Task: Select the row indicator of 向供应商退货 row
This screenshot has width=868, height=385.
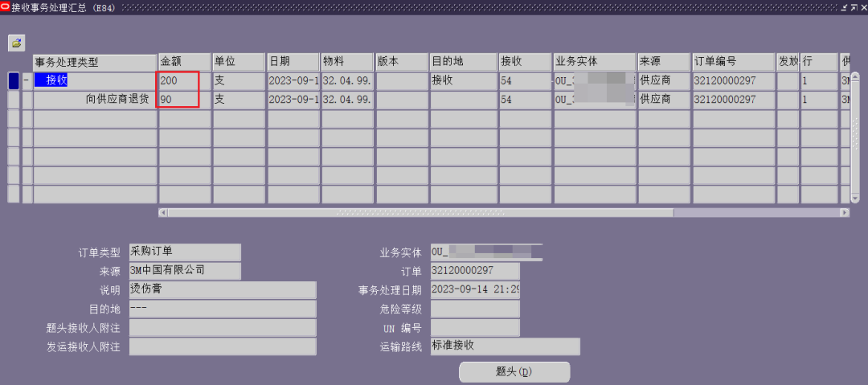Action: [x=14, y=100]
